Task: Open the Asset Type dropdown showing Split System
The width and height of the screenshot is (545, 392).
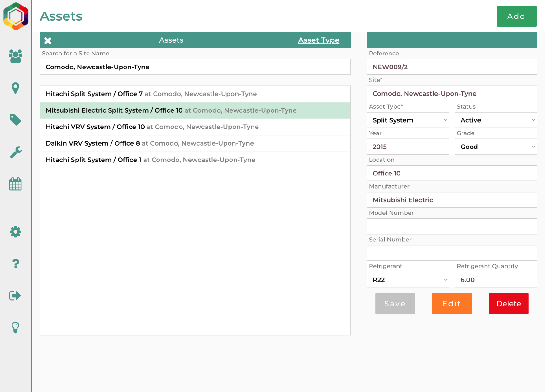Action: (x=408, y=120)
